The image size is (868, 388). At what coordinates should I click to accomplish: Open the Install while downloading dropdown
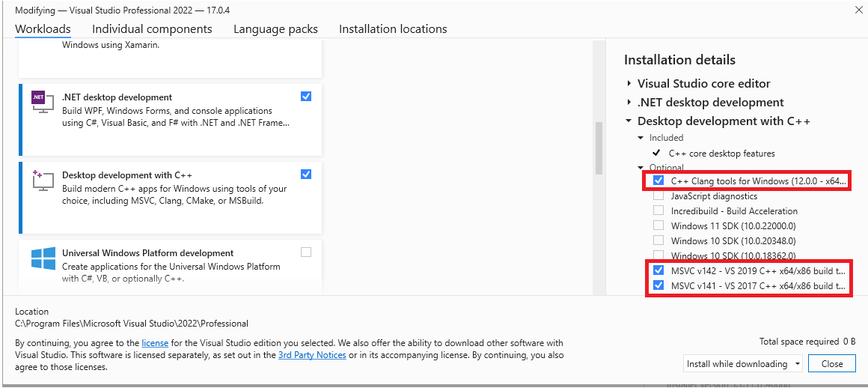click(x=743, y=363)
